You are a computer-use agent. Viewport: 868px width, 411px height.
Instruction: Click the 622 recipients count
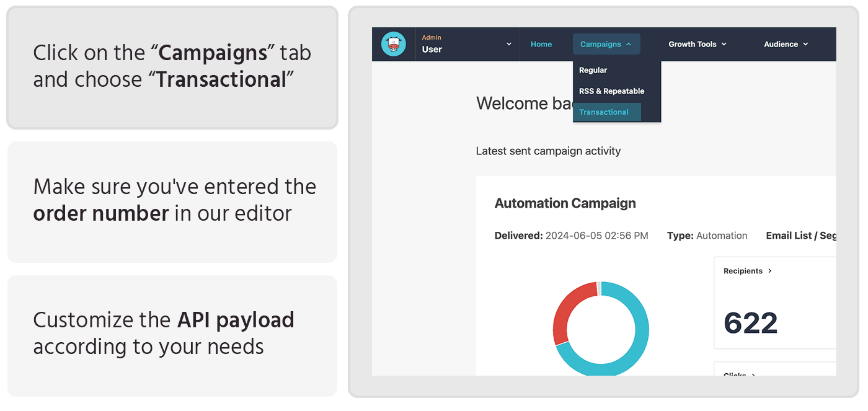click(750, 323)
